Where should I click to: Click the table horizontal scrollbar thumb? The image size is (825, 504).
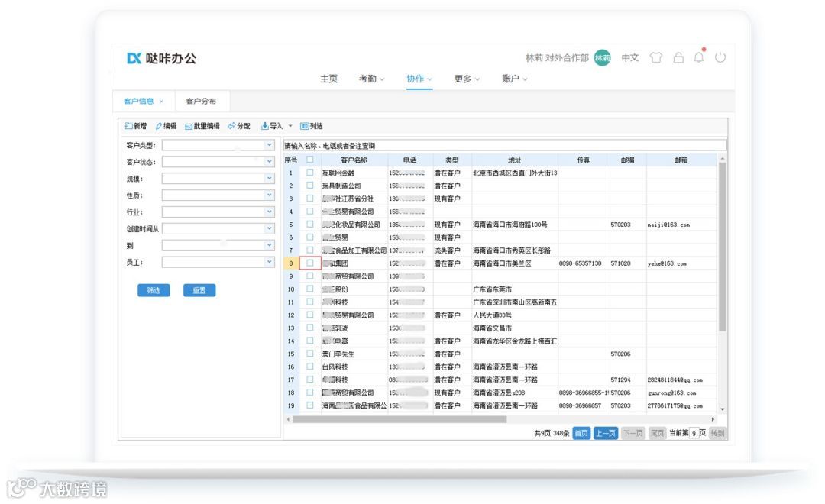[x=400, y=419]
